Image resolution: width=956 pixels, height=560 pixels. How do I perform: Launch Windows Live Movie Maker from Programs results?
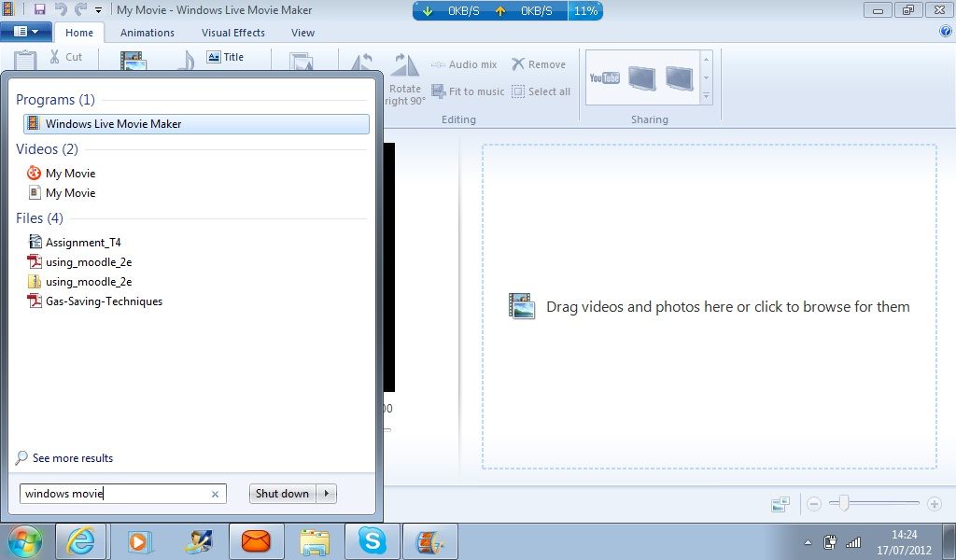tap(196, 124)
